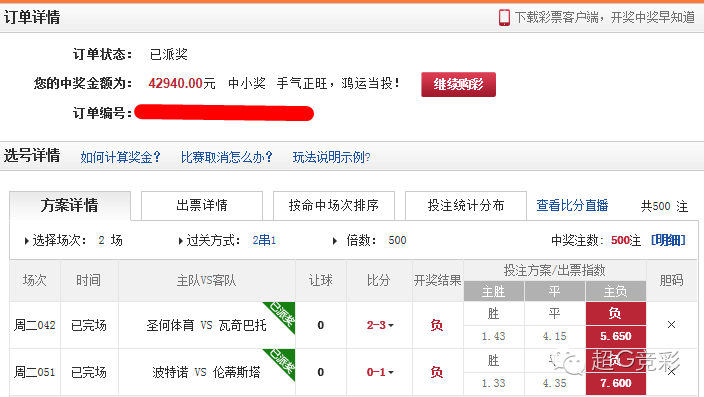Click match number 周二042
The image size is (704, 397).
tap(35, 325)
